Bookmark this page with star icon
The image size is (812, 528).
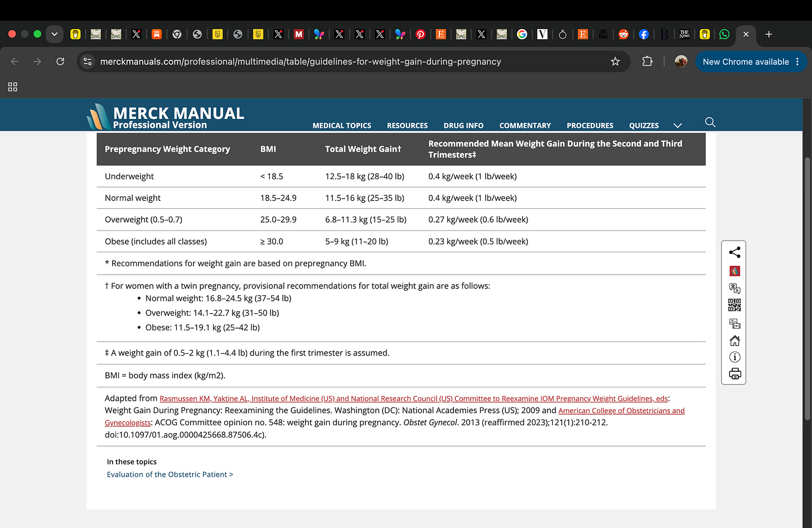(615, 61)
